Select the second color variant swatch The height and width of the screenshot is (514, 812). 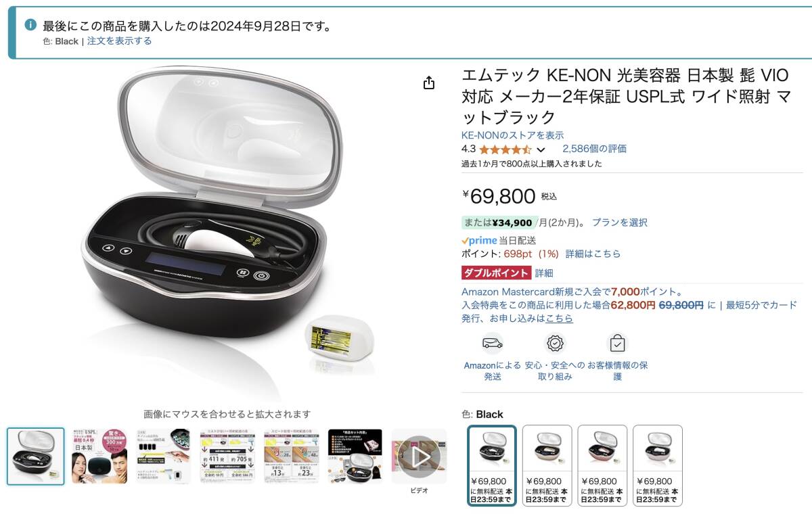pos(547,465)
